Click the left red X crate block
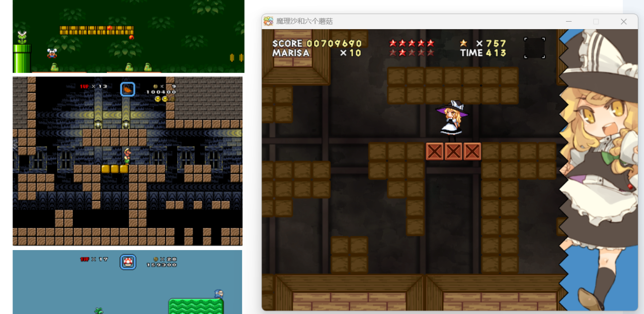The image size is (644, 314). (435, 151)
